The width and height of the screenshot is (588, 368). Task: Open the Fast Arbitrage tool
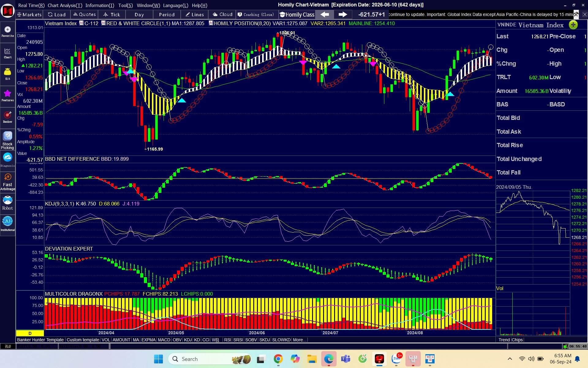(8, 182)
